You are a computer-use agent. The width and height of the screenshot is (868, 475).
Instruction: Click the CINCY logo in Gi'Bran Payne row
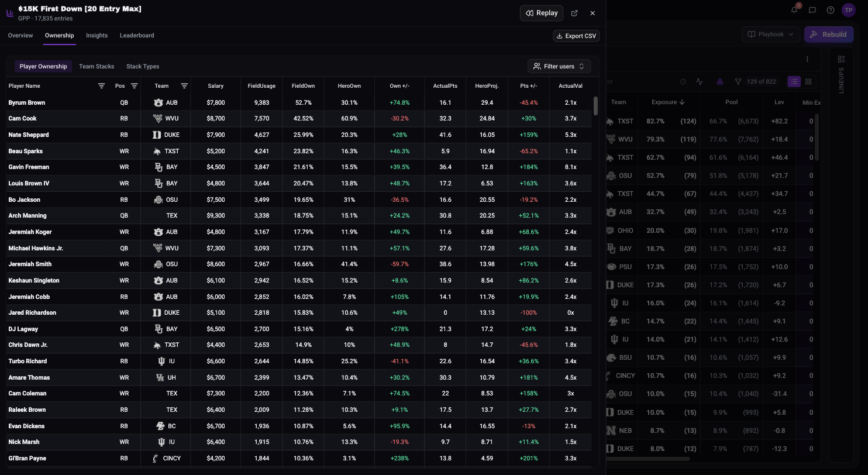156,458
